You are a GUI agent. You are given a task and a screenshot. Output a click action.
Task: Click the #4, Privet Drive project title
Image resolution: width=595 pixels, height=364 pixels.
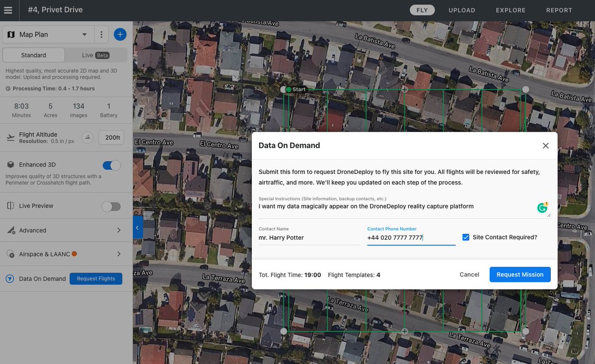coord(55,10)
